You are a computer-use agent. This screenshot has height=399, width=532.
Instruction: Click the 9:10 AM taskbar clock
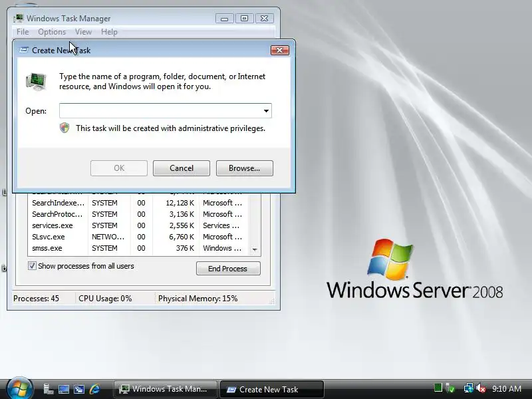[507, 388]
